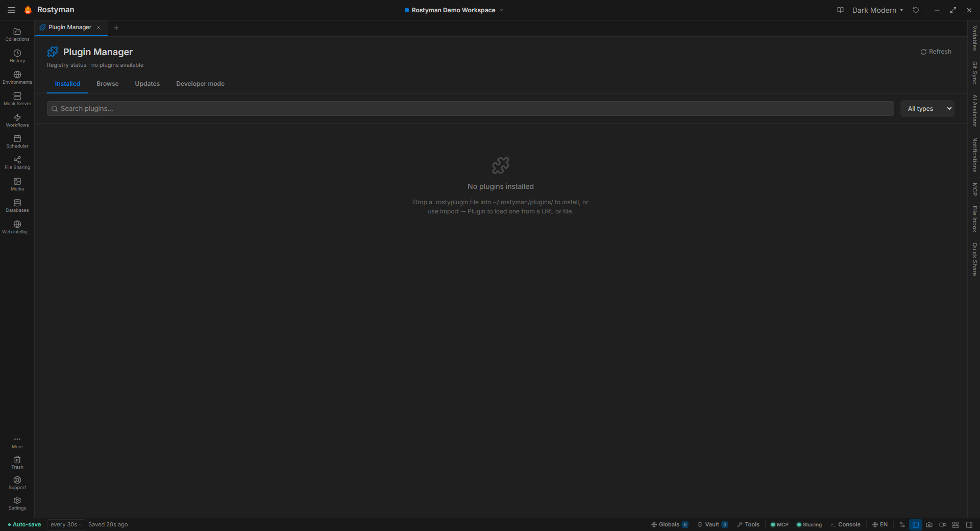Open the Collections sidebar panel
The height and width of the screenshot is (531, 980).
coord(17,35)
